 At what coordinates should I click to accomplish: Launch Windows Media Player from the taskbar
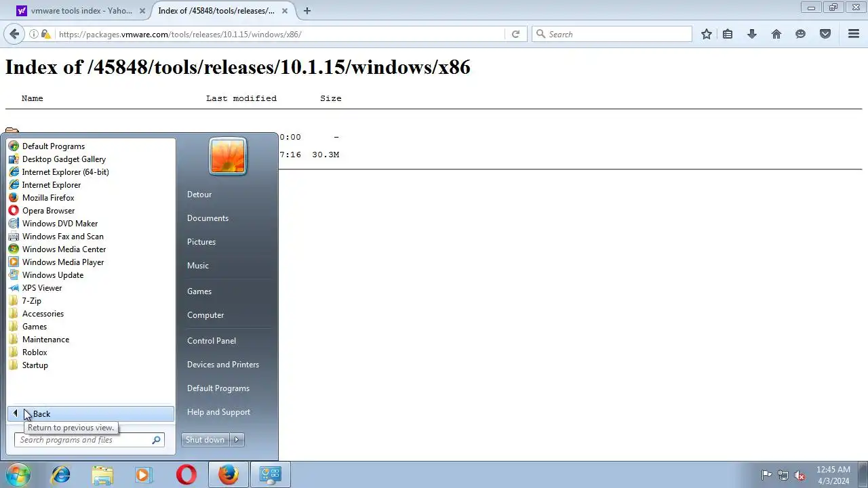click(x=144, y=474)
